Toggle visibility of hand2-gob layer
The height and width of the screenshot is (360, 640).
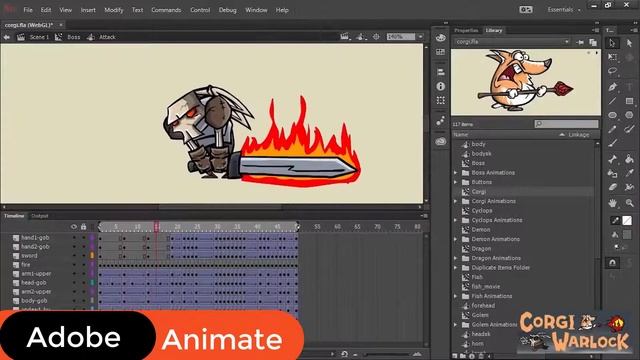pyautogui.click(x=74, y=247)
